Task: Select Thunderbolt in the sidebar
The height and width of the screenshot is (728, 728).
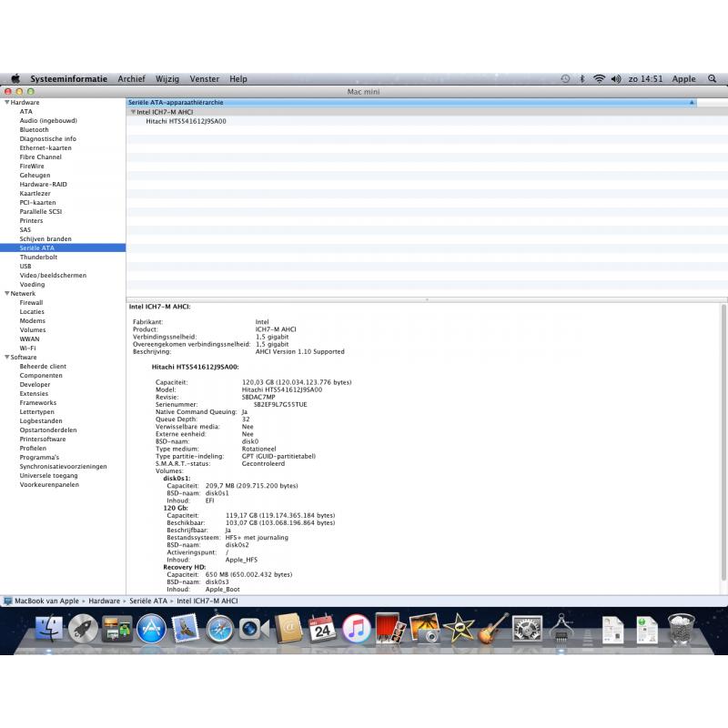Action: pyautogui.click(x=38, y=257)
